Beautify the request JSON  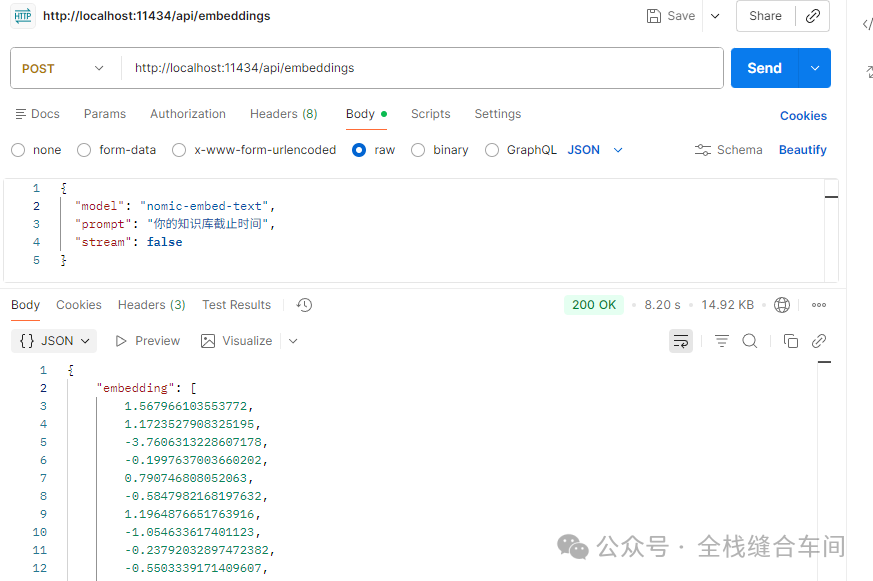click(802, 150)
